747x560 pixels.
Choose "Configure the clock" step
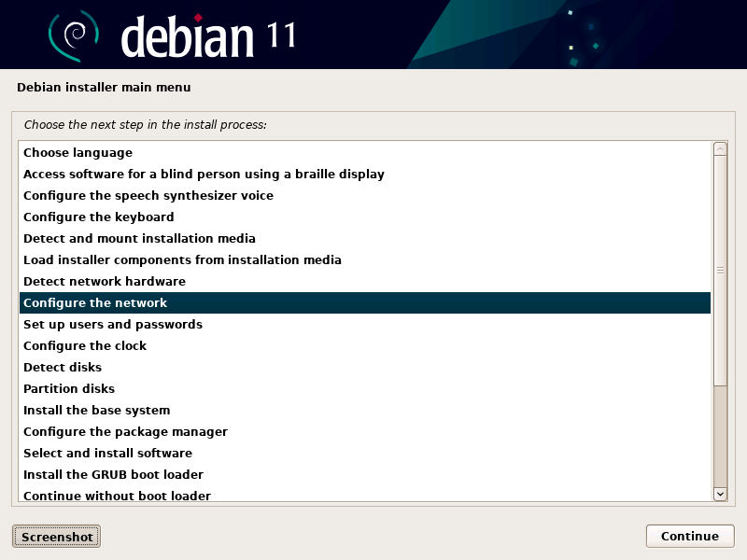coord(365,345)
